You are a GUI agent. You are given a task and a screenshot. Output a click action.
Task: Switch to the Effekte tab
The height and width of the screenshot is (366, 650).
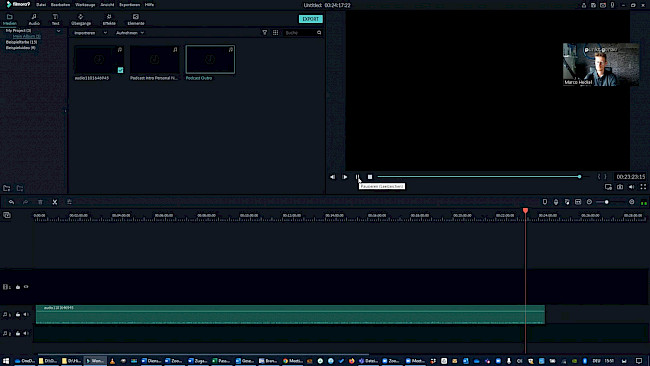pyautogui.click(x=109, y=19)
